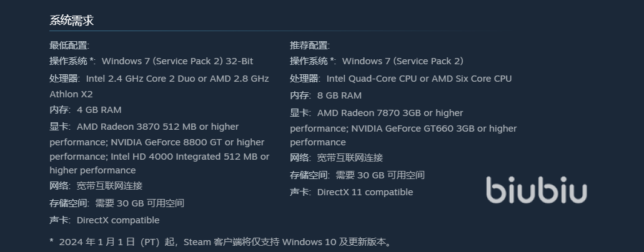The width and height of the screenshot is (644, 252).
Task: Select the 最低配置 label
Action: pyautogui.click(x=69, y=45)
